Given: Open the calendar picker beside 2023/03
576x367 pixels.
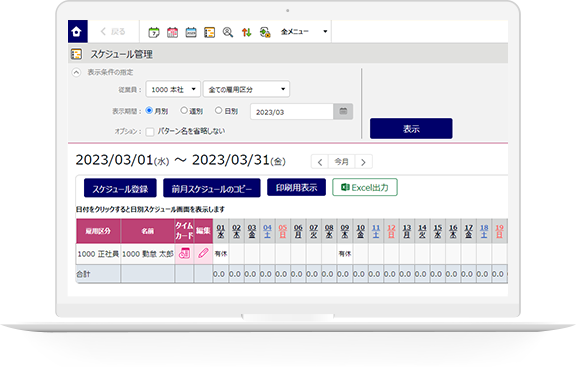Looking at the screenshot, I should click(343, 112).
